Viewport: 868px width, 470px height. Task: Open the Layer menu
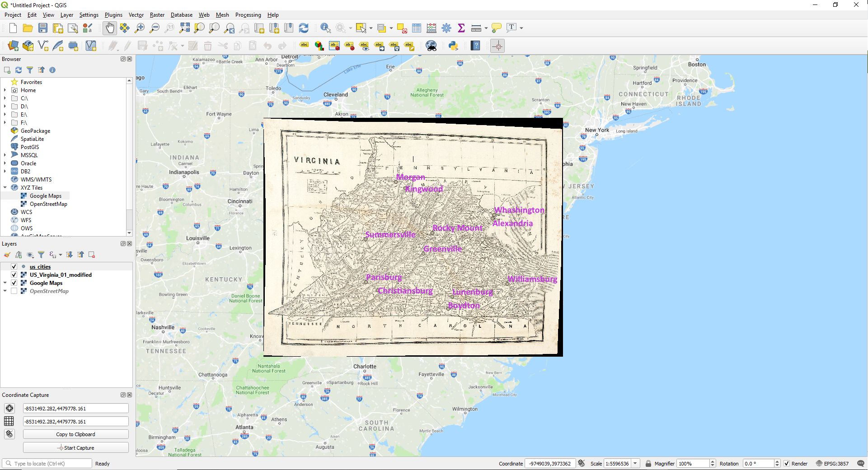(67, 15)
